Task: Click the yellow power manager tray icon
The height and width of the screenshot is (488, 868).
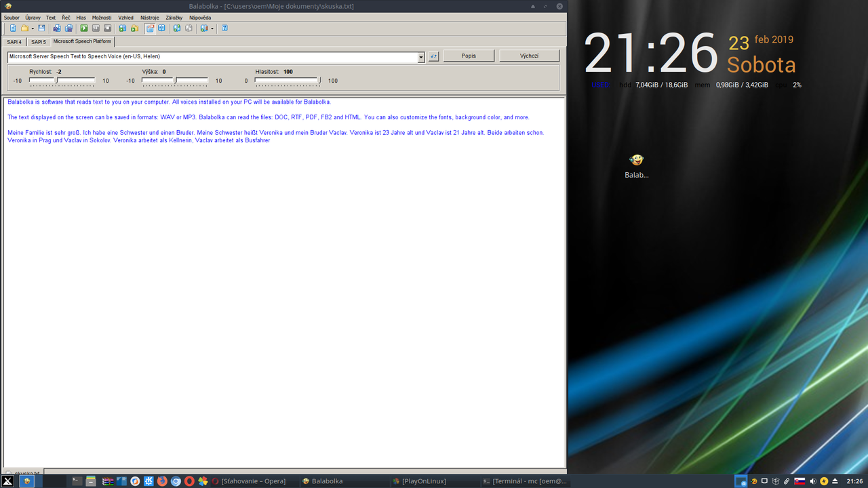Action: pyautogui.click(x=824, y=481)
